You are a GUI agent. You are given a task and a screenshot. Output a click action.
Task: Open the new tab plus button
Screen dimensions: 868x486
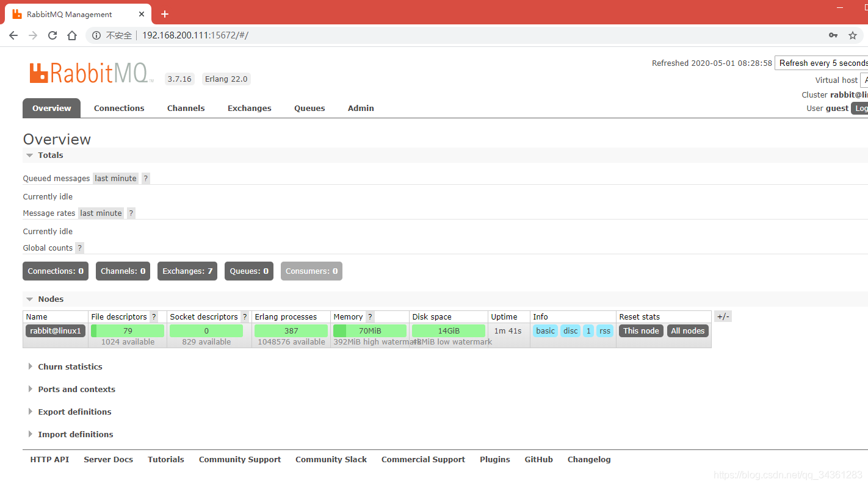click(165, 14)
